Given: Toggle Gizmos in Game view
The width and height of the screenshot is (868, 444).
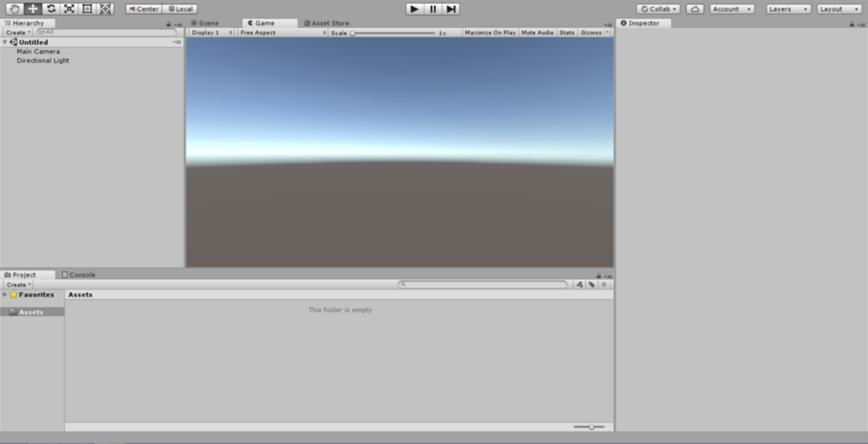Looking at the screenshot, I should (x=591, y=32).
